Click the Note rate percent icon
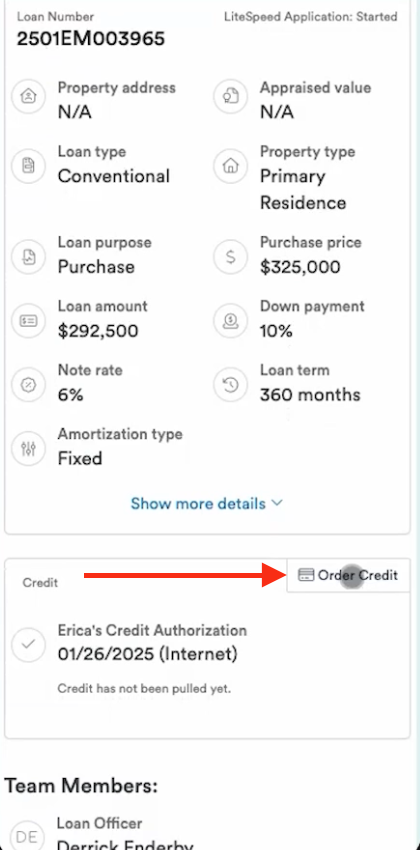The height and width of the screenshot is (850, 420). [x=28, y=385]
